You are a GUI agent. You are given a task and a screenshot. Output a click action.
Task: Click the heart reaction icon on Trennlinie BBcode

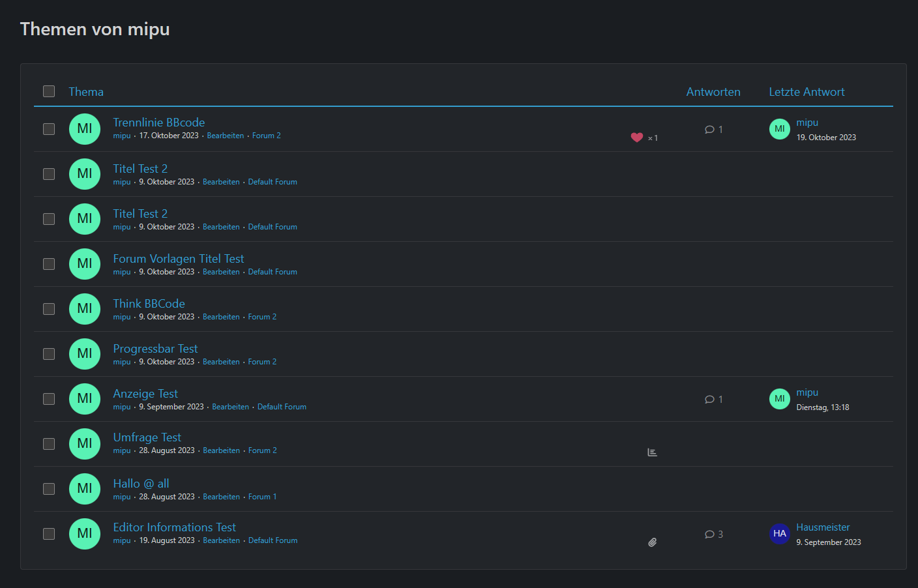[x=637, y=138]
